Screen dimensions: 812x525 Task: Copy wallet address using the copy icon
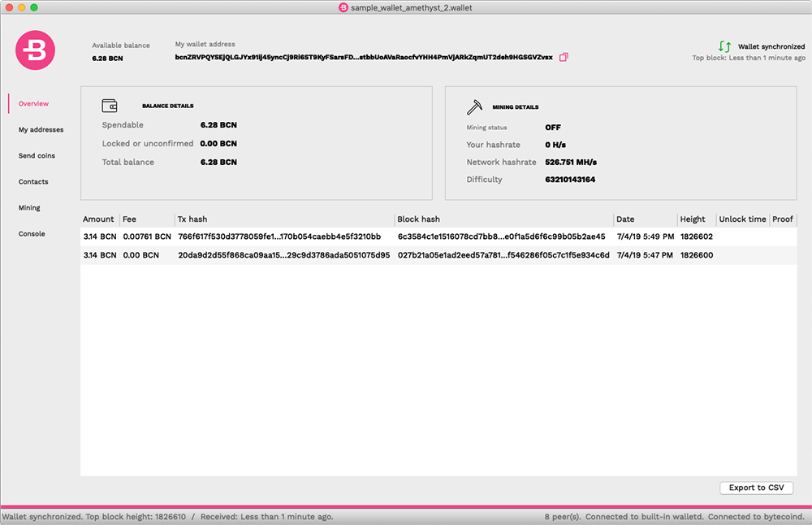pos(564,57)
